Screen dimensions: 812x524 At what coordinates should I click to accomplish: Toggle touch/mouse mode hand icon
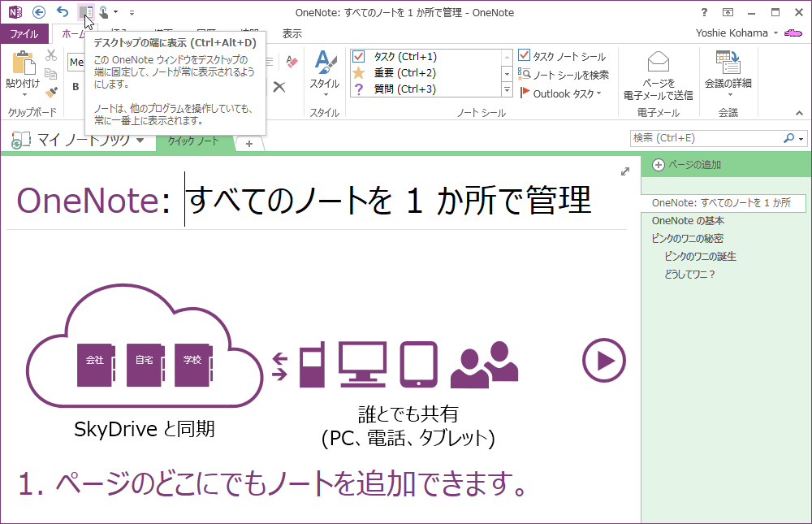tap(104, 12)
